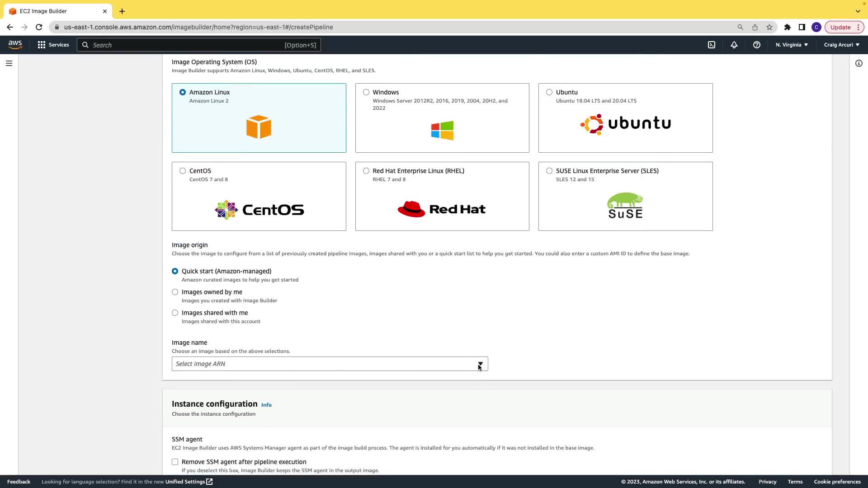Open the AWS help question mark icon
Image resolution: width=868 pixels, height=488 pixels.
[x=757, y=45]
